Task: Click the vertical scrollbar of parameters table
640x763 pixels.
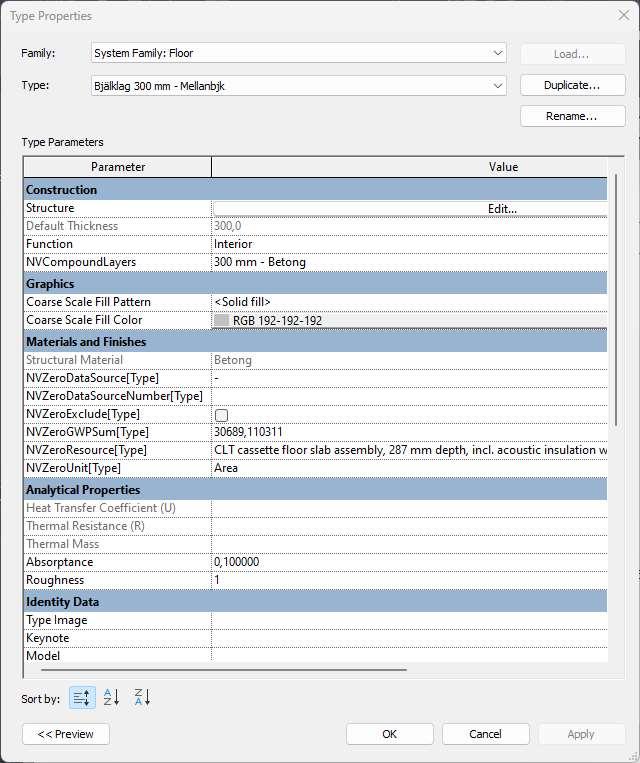Action: click(616, 300)
